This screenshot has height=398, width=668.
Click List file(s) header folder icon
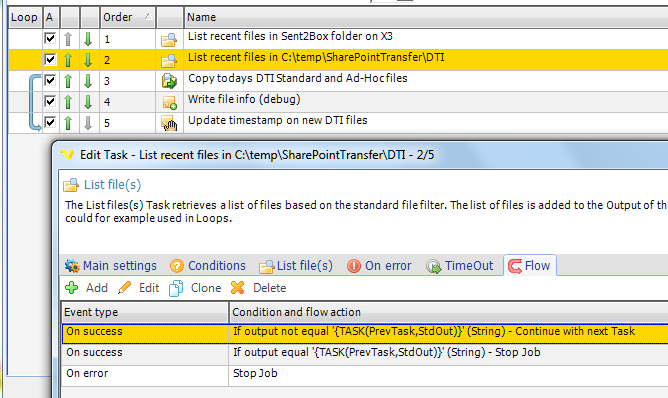coord(71,185)
